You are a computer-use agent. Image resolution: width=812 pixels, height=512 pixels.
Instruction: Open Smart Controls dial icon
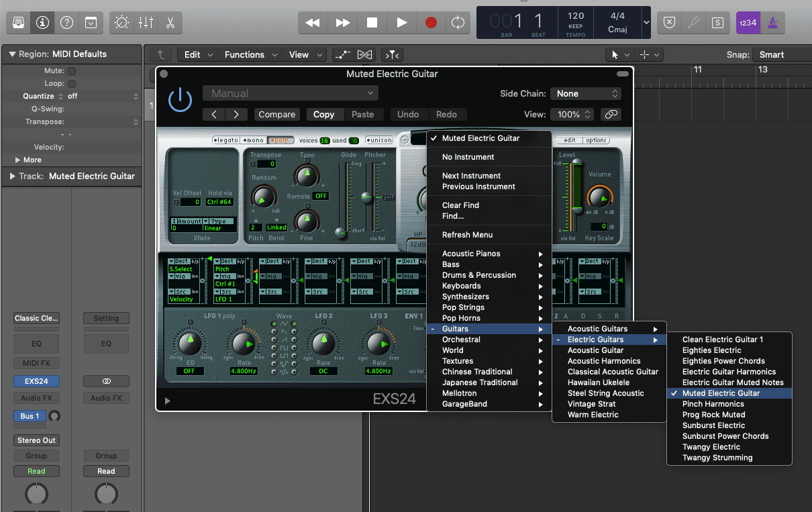coord(121,22)
